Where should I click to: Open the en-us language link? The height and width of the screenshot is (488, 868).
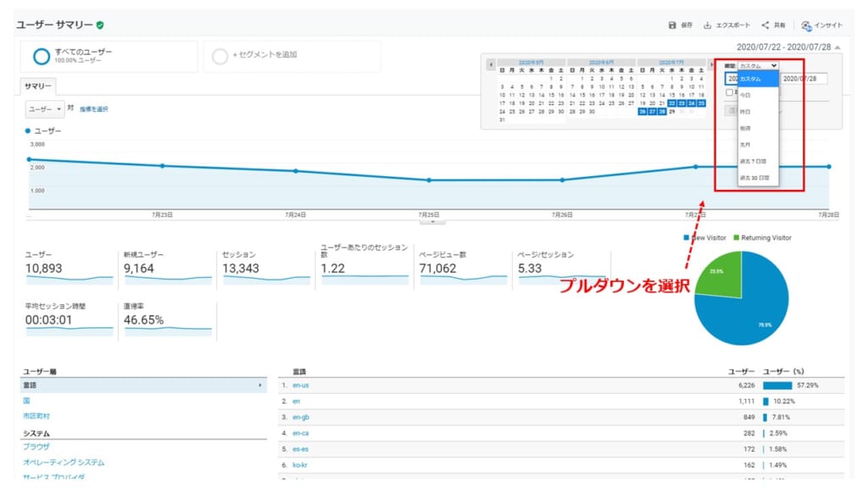coord(301,385)
